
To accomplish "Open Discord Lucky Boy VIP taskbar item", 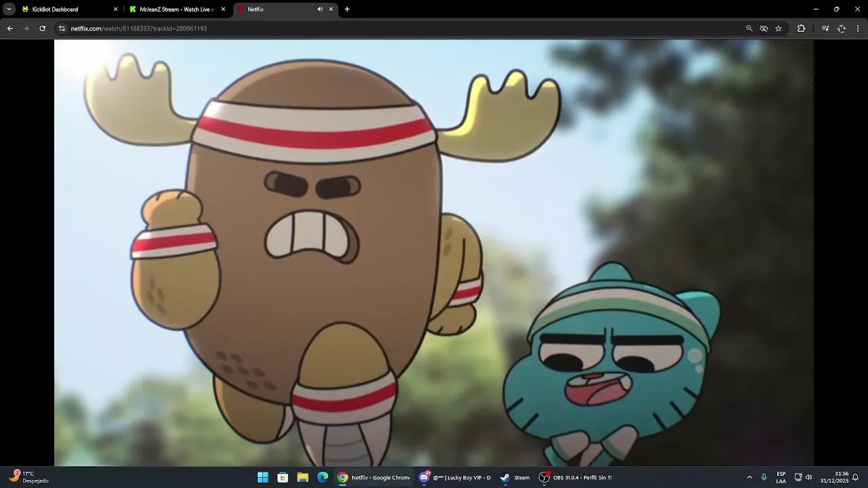I will click(x=455, y=477).
